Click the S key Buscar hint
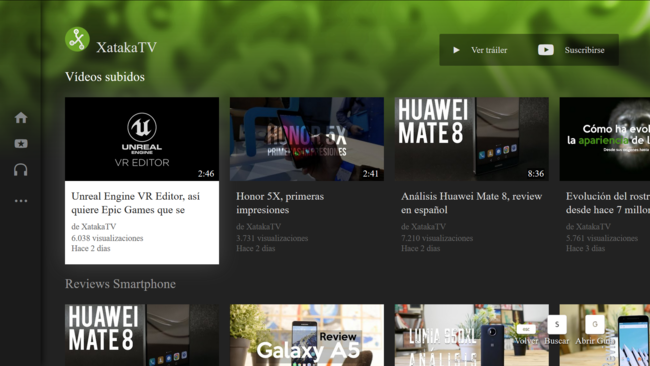The height and width of the screenshot is (366, 650). click(557, 331)
